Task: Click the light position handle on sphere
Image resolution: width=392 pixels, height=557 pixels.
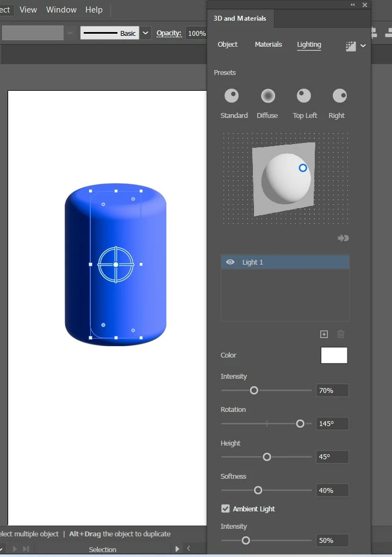Action: pos(302,168)
